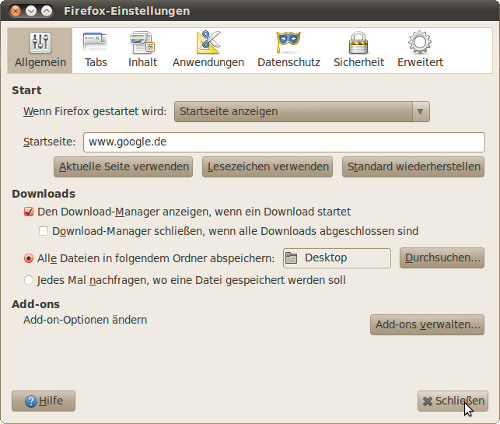
Task: Uncheck Den Download-Manager anzeigen checkbox
Action: tap(29, 212)
